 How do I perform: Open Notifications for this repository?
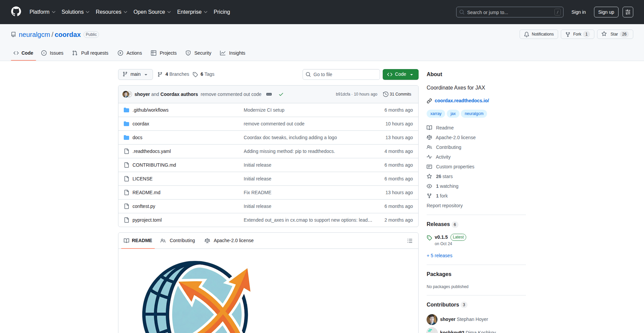[539, 34]
